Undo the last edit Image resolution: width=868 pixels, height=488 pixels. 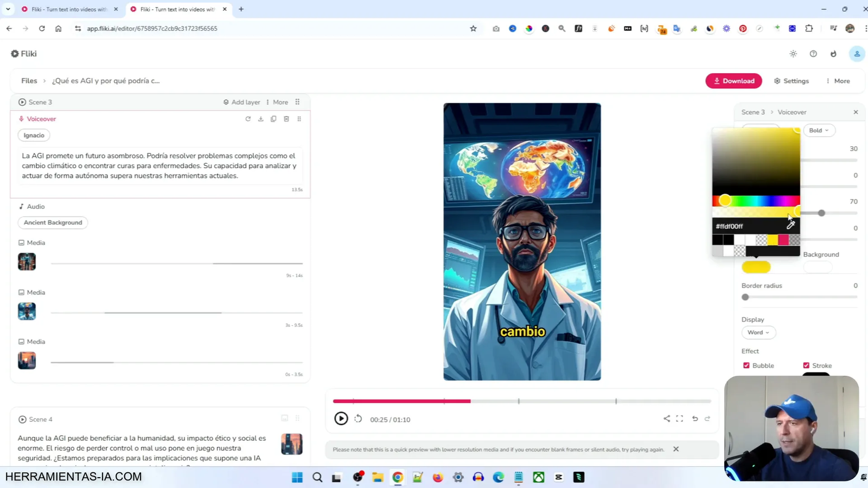click(694, 418)
